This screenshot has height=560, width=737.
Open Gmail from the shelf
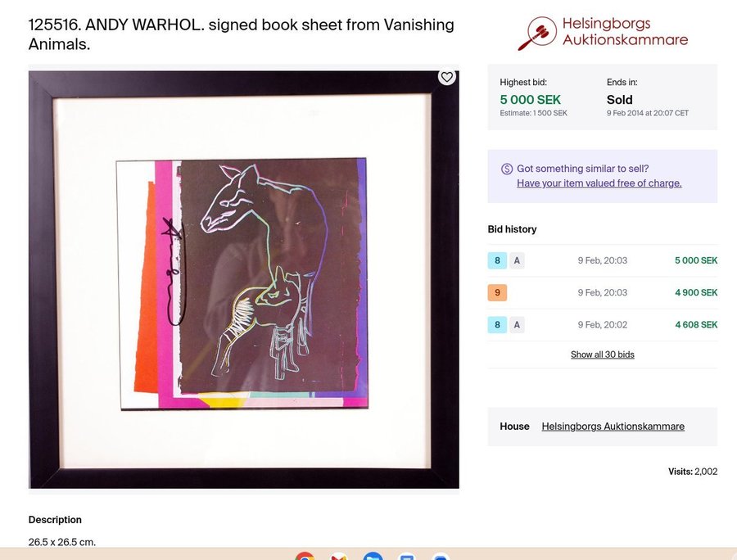pyautogui.click(x=338, y=556)
